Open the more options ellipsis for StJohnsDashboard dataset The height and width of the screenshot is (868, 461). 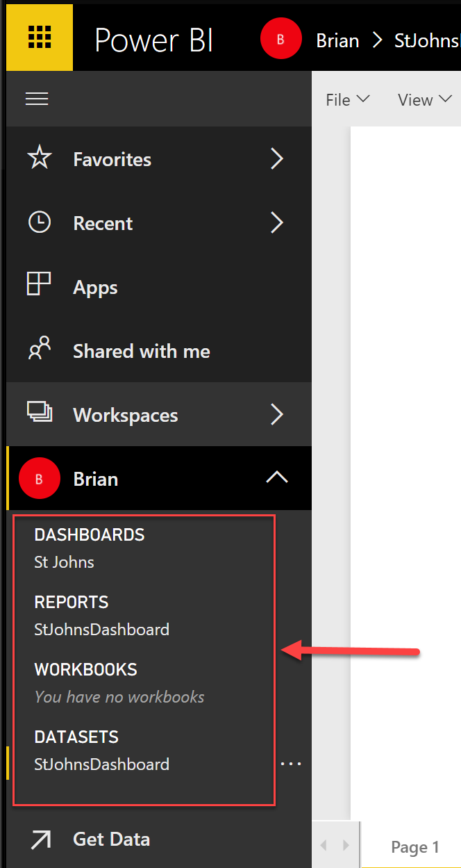pyautogui.click(x=291, y=764)
